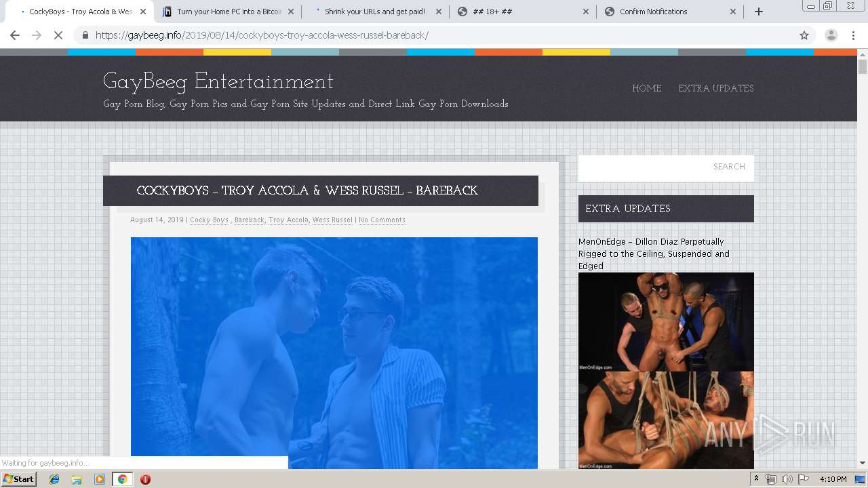Image resolution: width=868 pixels, height=488 pixels.
Task: Click the network tray icon
Action: click(771, 479)
